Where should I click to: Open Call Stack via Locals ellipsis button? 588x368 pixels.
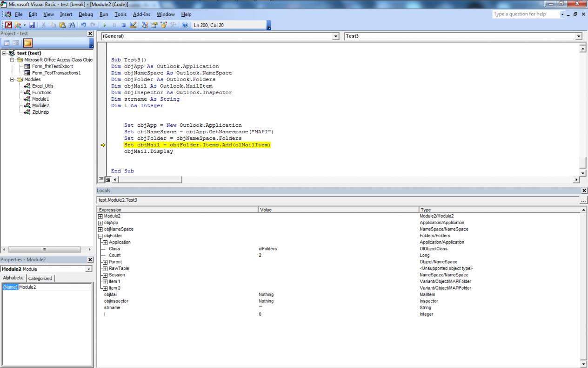click(x=583, y=200)
